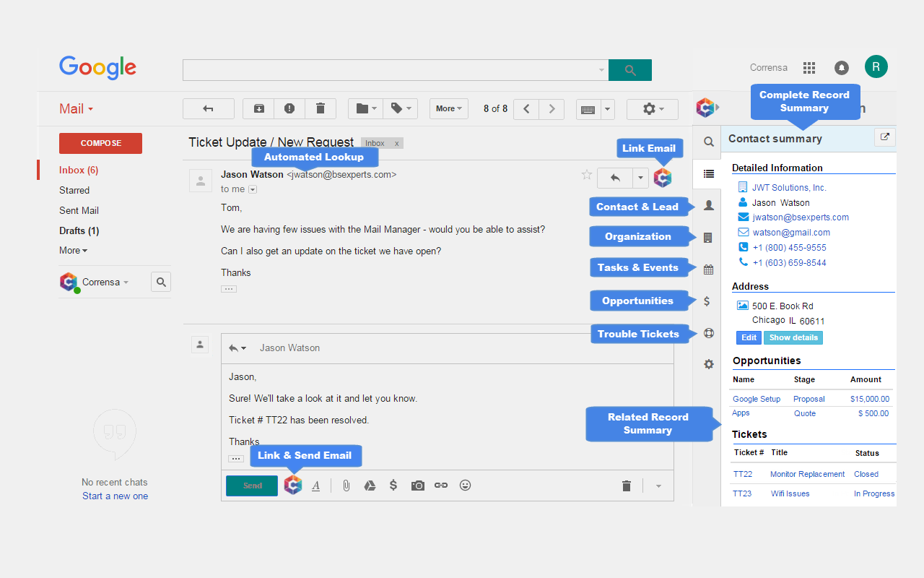This screenshot has height=578, width=924.
Task: Open the Sent Mail folder
Action: click(x=79, y=210)
